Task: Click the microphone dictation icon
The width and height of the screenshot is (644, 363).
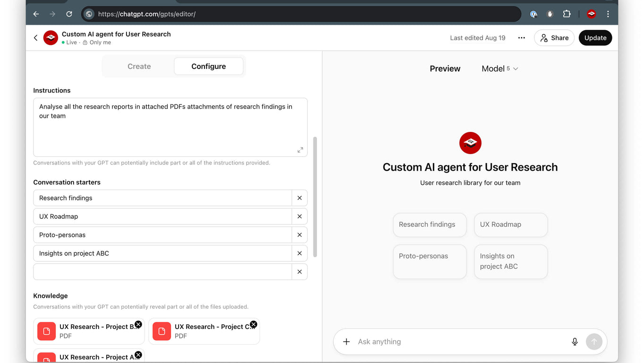Action: pos(575,342)
